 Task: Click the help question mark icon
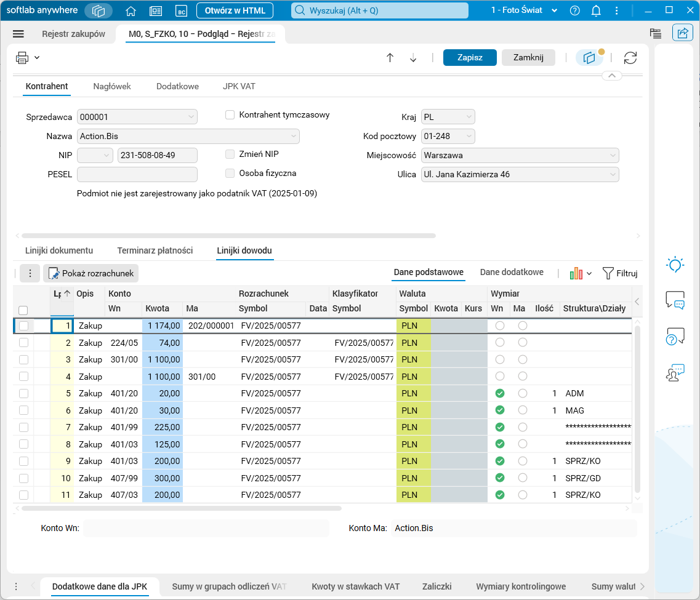pos(574,10)
